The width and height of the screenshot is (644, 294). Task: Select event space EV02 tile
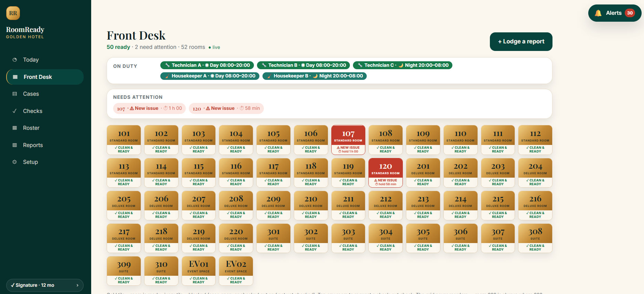tap(236, 271)
